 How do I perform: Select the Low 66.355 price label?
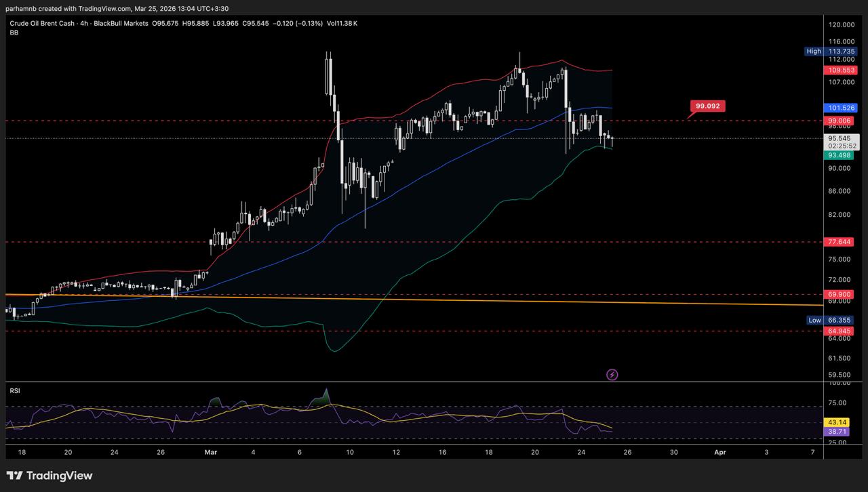(x=840, y=320)
